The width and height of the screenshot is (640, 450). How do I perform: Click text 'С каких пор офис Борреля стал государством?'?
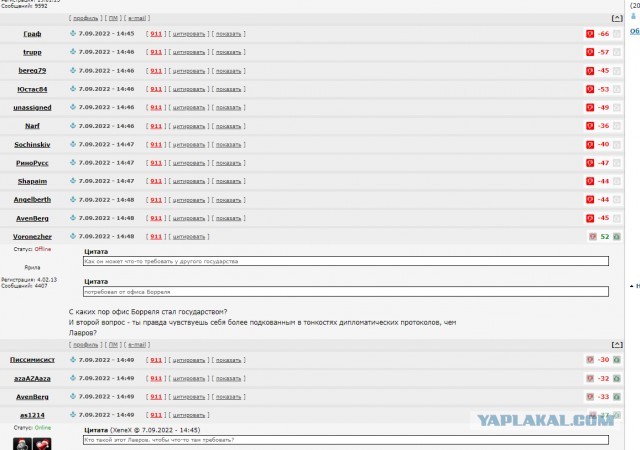click(148, 312)
